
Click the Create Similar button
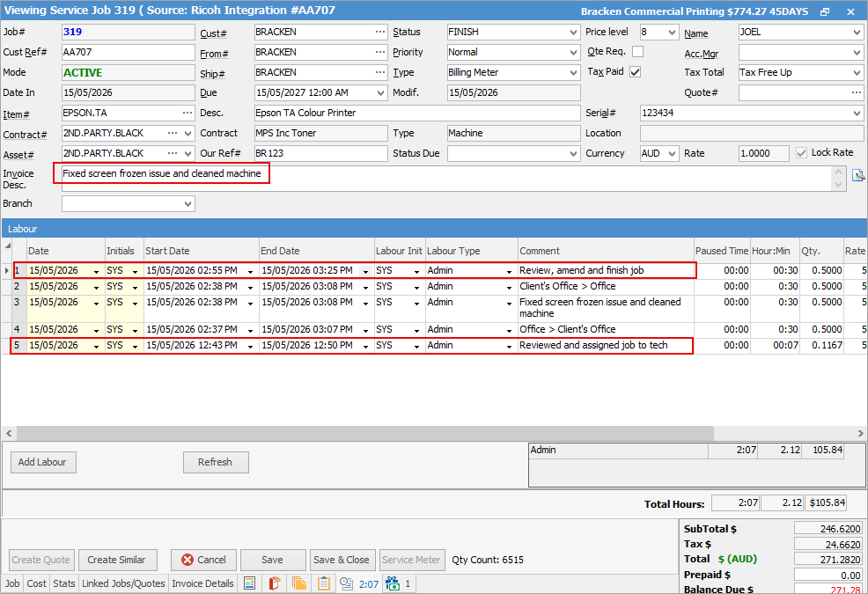[x=117, y=560]
